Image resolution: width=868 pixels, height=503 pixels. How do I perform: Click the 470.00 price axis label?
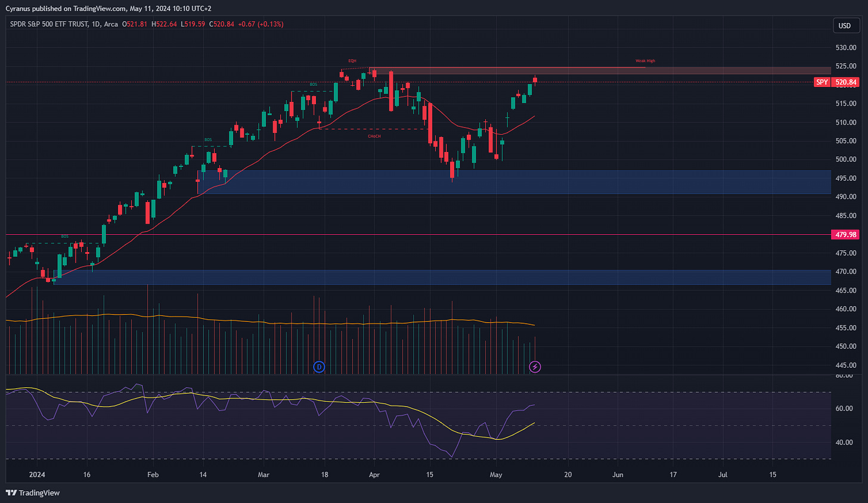(x=846, y=272)
